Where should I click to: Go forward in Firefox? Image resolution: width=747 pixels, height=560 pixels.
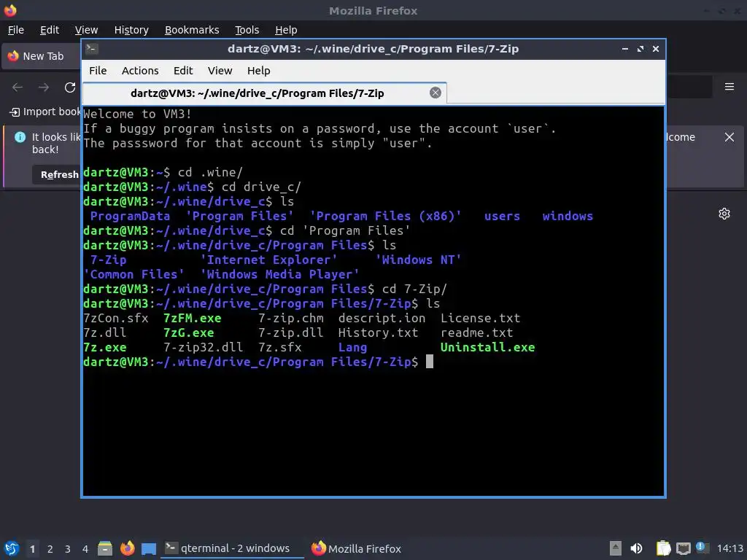(x=44, y=87)
